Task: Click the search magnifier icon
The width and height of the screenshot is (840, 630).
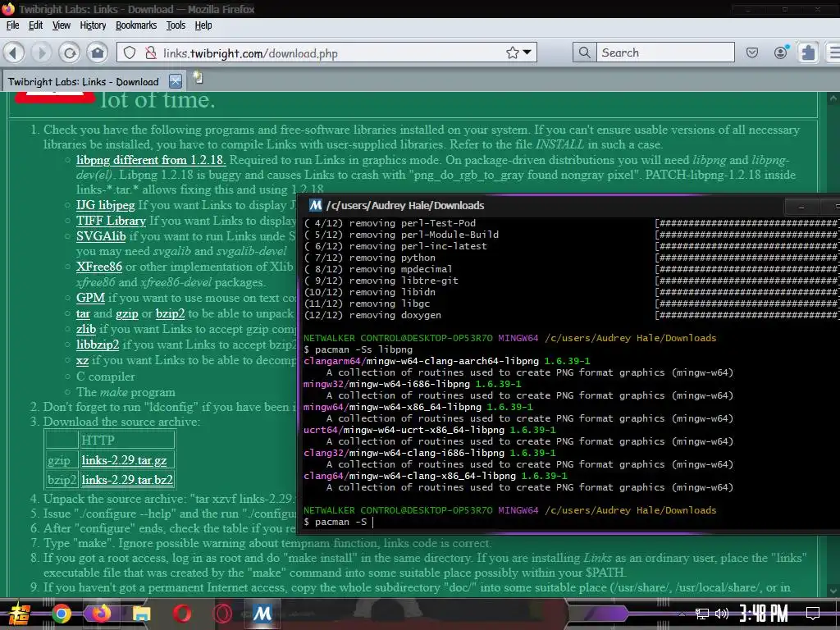Action: [x=584, y=52]
